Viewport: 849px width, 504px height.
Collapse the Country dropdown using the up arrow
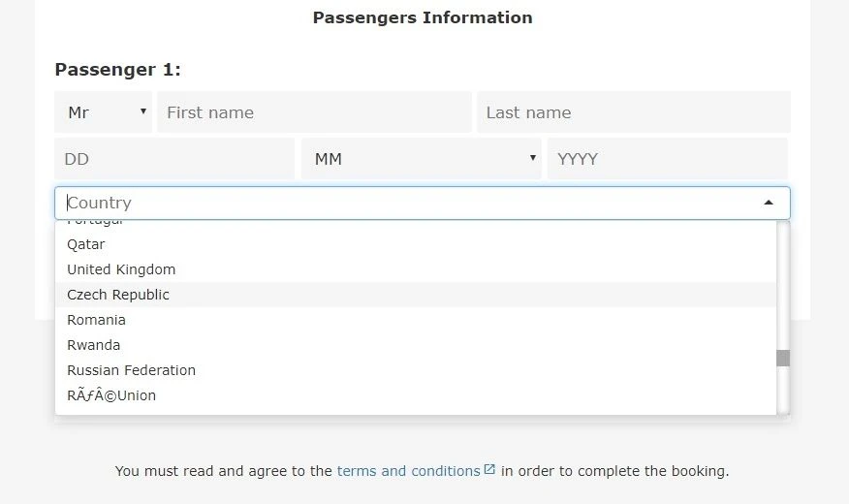(769, 203)
